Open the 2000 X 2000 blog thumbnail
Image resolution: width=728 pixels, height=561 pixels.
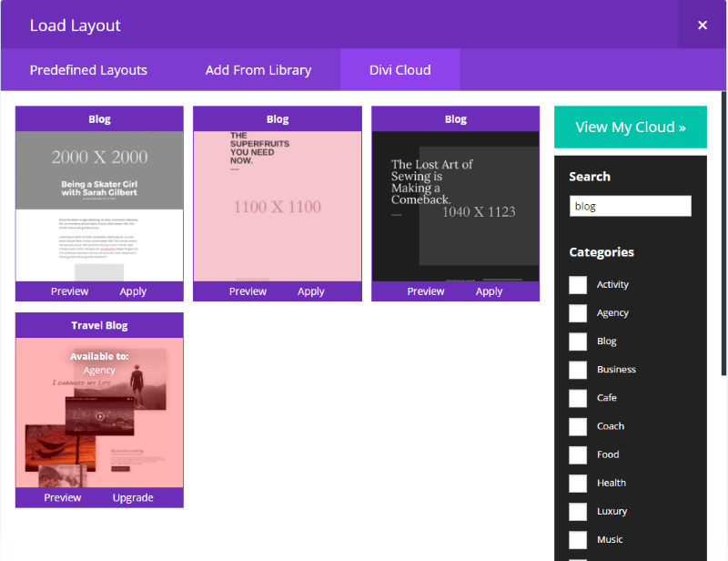click(99, 205)
